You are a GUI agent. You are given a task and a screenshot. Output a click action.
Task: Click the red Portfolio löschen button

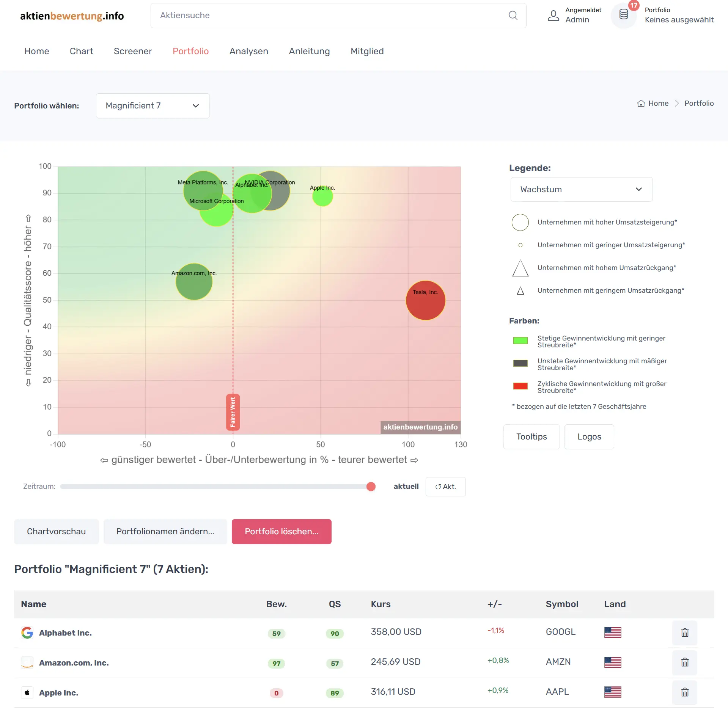(x=281, y=532)
